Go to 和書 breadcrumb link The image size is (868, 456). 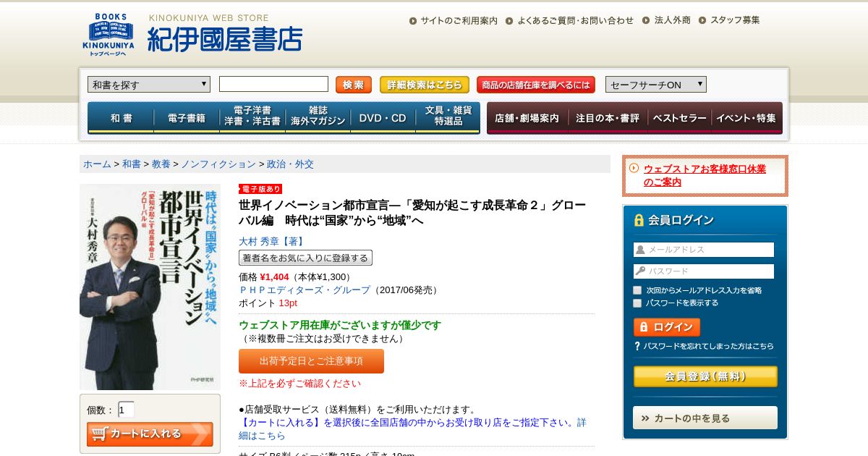pos(132,164)
